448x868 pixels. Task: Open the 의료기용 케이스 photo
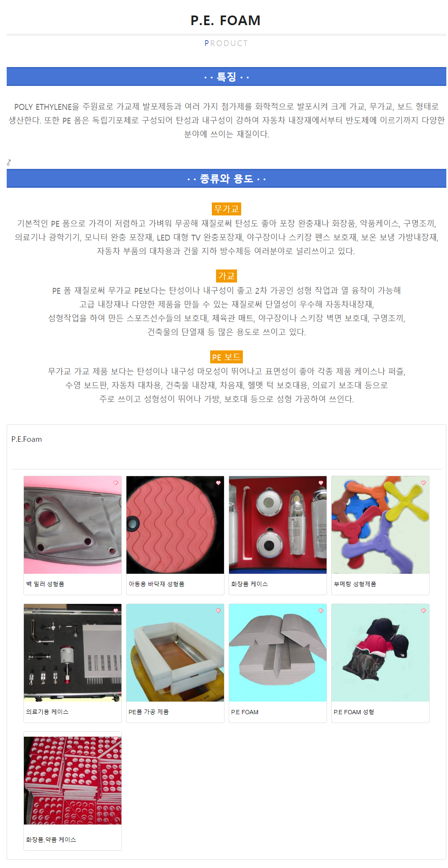click(72, 653)
